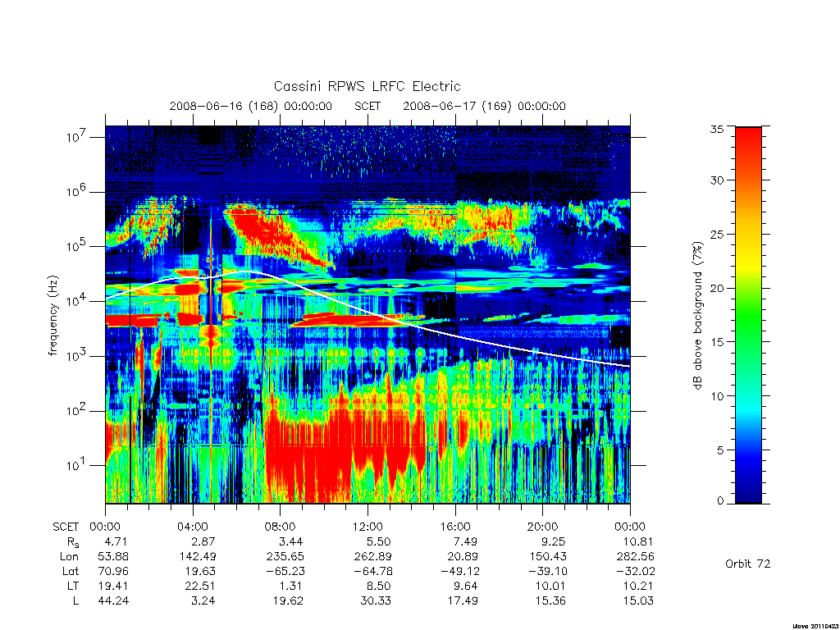Click the frequency (Hz) axis label
Image resolution: width=840 pixels, height=630 pixels.
coord(52,316)
